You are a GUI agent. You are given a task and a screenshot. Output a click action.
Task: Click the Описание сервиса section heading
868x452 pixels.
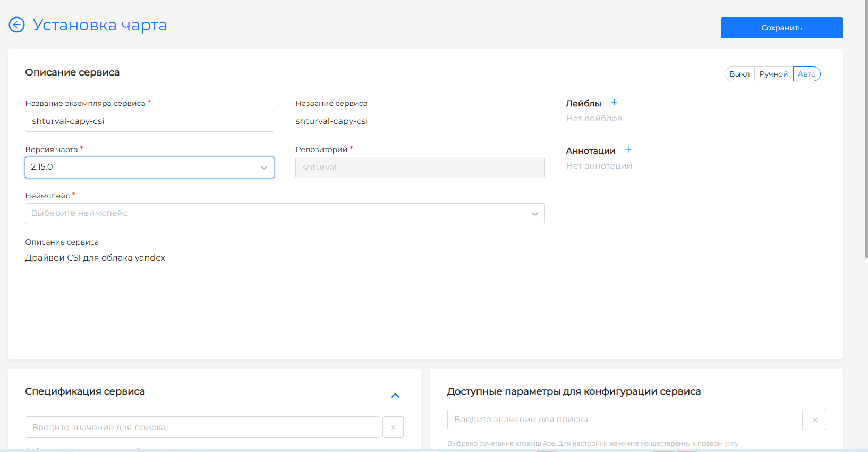(x=72, y=72)
